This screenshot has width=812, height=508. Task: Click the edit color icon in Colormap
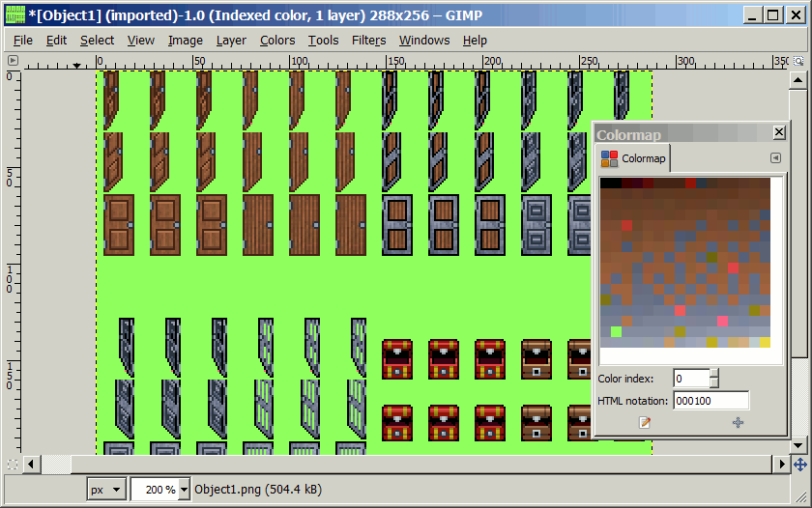[646, 422]
